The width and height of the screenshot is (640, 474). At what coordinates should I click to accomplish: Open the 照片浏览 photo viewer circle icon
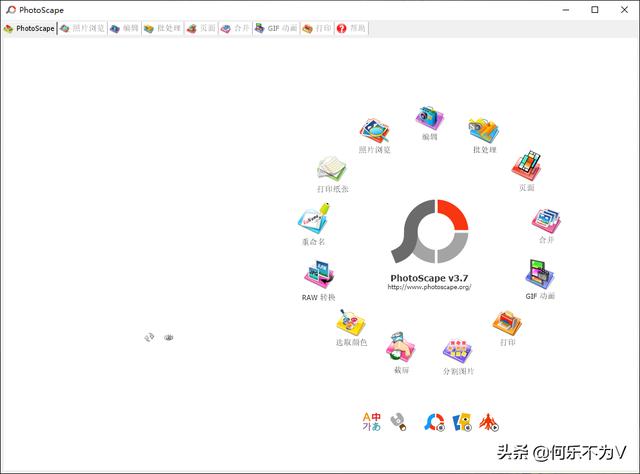click(x=374, y=131)
